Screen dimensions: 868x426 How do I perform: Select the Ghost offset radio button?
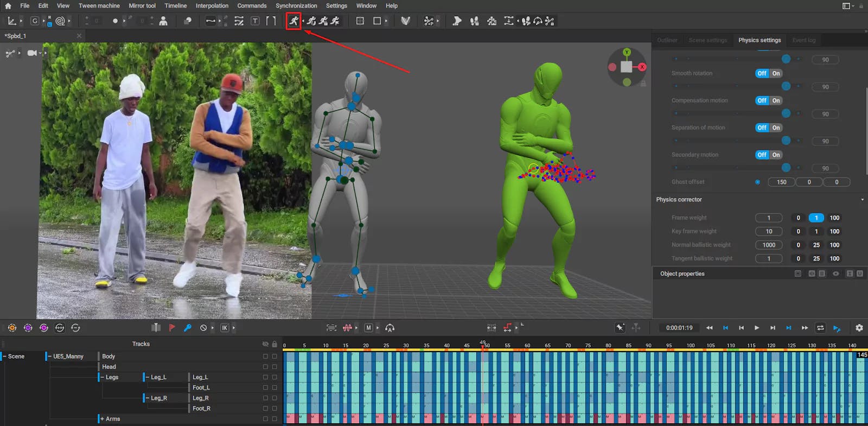point(757,182)
